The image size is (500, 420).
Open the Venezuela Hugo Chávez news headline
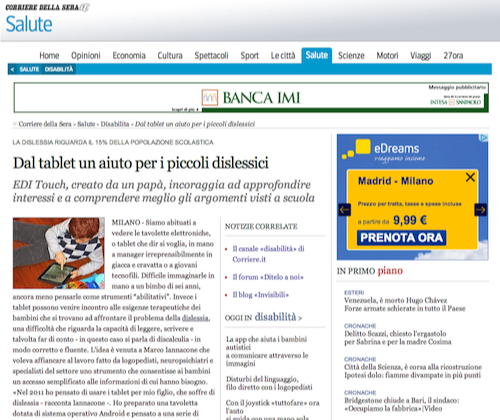[405, 304]
